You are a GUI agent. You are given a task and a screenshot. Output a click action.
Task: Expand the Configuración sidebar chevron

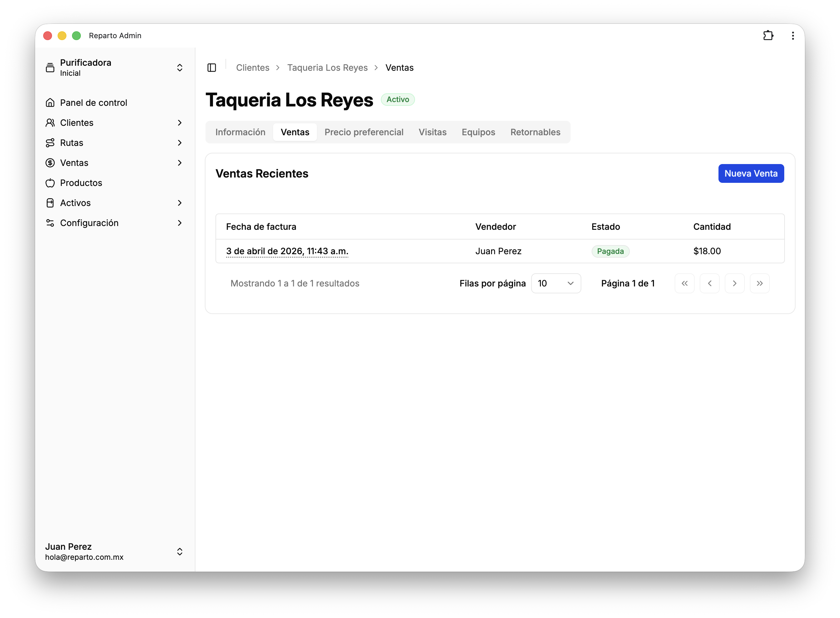(179, 223)
